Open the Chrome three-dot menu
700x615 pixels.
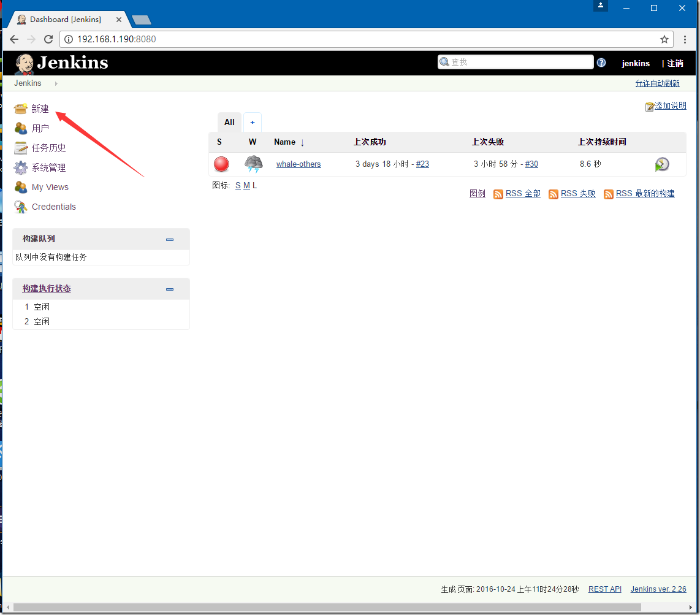click(685, 39)
